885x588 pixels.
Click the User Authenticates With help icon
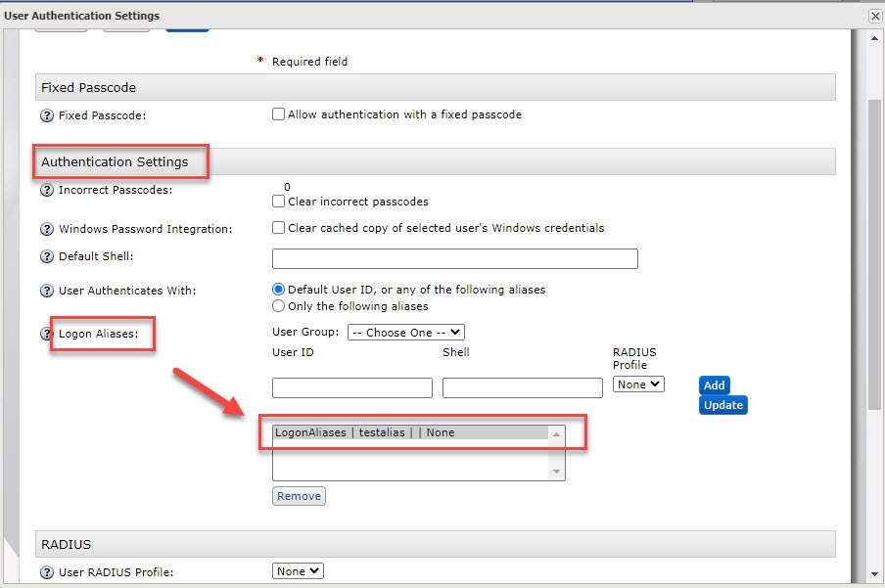click(45, 290)
